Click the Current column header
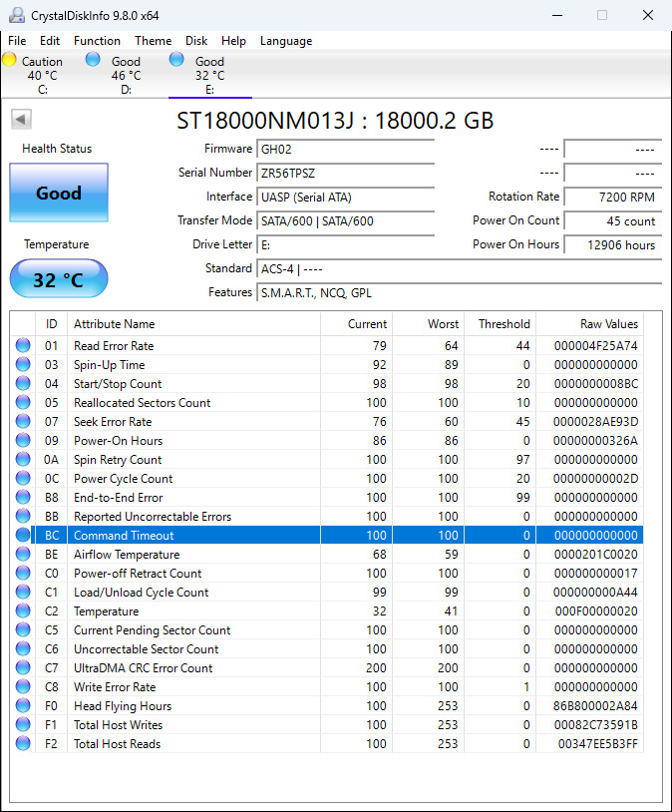This screenshot has width=672, height=812. click(357, 323)
